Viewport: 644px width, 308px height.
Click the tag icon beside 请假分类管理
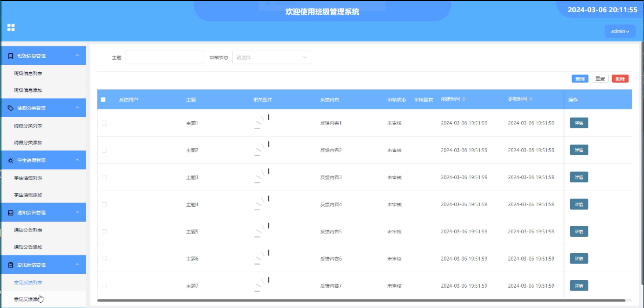coord(10,108)
